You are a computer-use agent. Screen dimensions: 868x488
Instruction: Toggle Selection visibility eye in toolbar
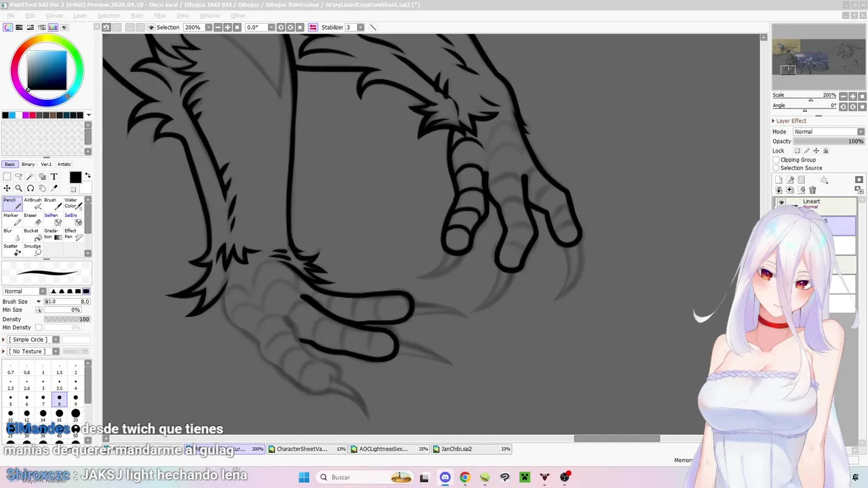[x=151, y=27]
